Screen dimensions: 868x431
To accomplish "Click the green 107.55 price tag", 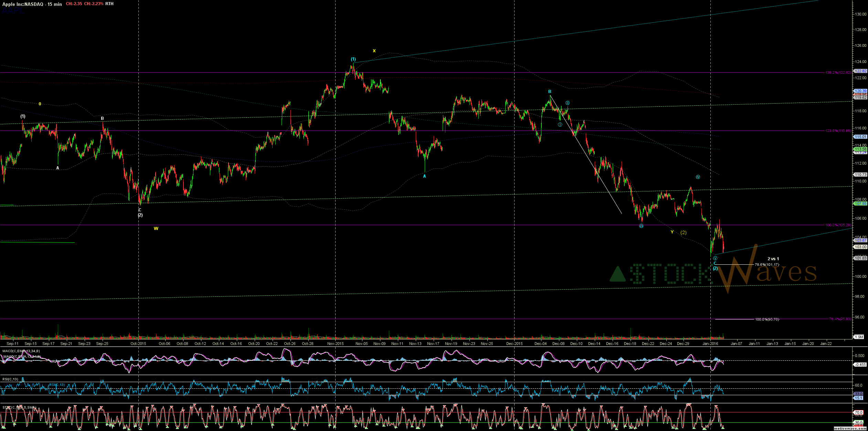I will point(860,203).
